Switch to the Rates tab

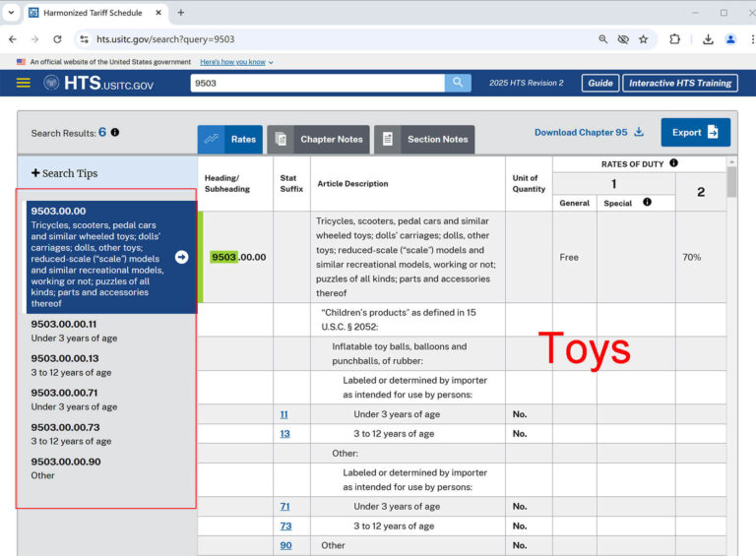(x=230, y=139)
